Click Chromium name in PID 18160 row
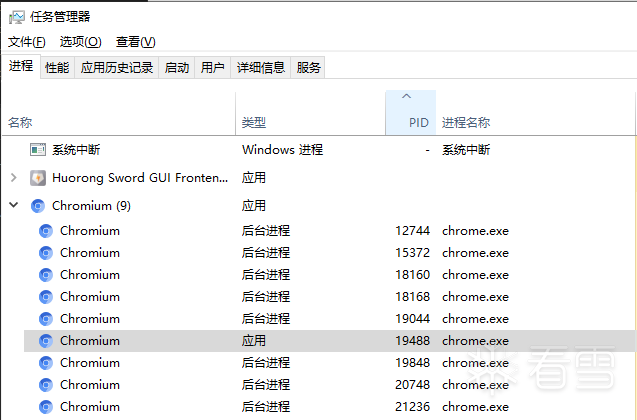 point(90,275)
